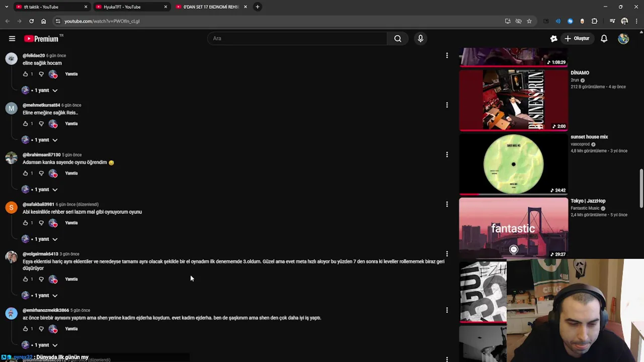Reply via Yanıtla on @mehmetkursat84 comment
644x362 pixels.
pos(71,124)
